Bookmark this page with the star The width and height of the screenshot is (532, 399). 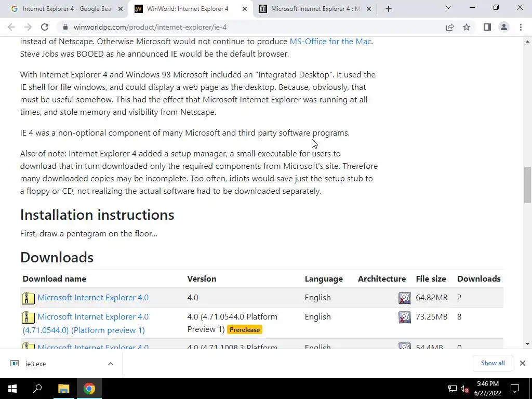(x=467, y=27)
